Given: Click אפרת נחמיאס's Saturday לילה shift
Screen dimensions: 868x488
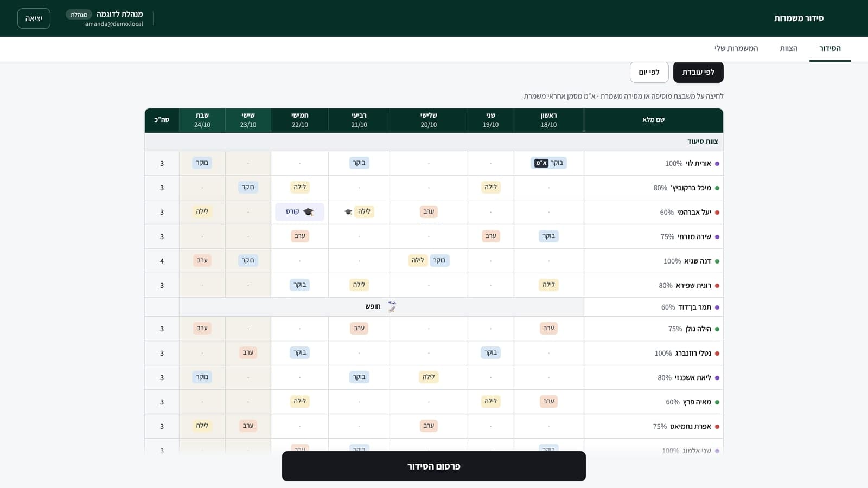Looking at the screenshot, I should pyautogui.click(x=202, y=426).
